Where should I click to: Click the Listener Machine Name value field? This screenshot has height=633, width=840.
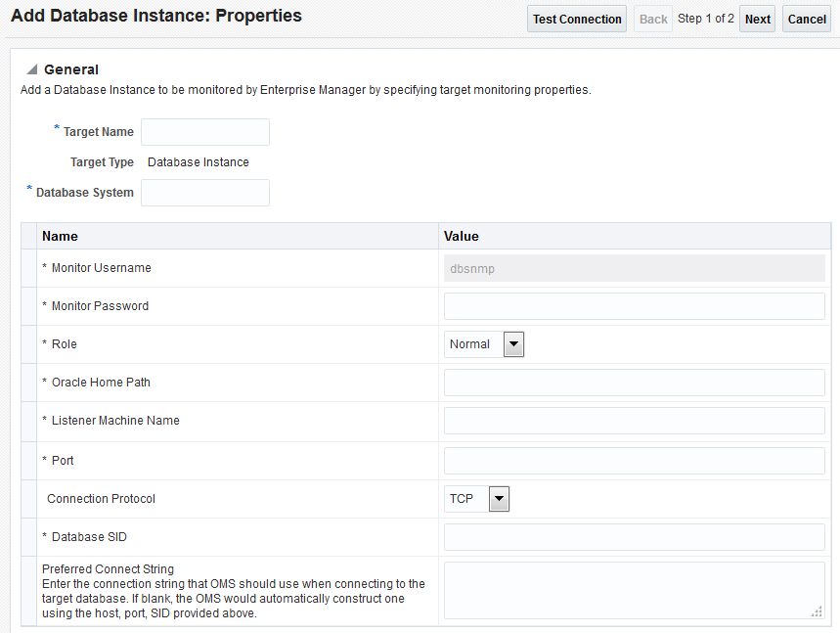[634, 420]
